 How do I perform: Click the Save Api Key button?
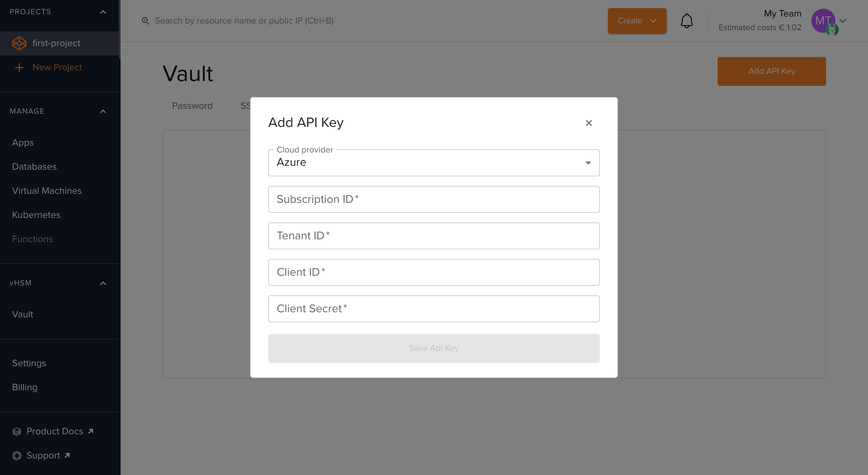tap(434, 348)
